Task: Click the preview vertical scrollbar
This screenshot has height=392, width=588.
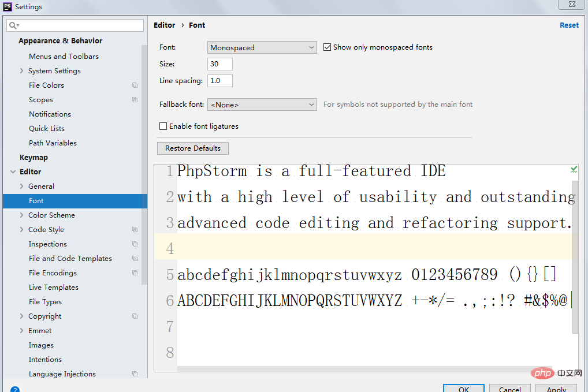Action: click(x=575, y=257)
